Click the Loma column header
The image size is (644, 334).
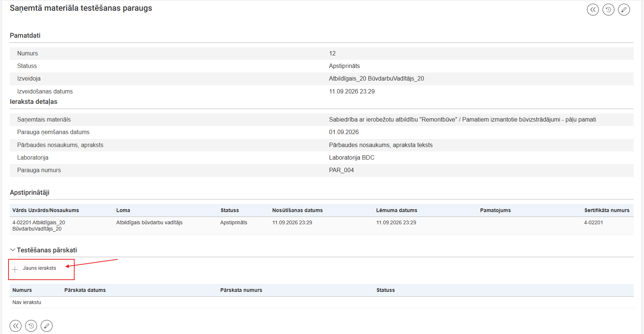coord(123,210)
